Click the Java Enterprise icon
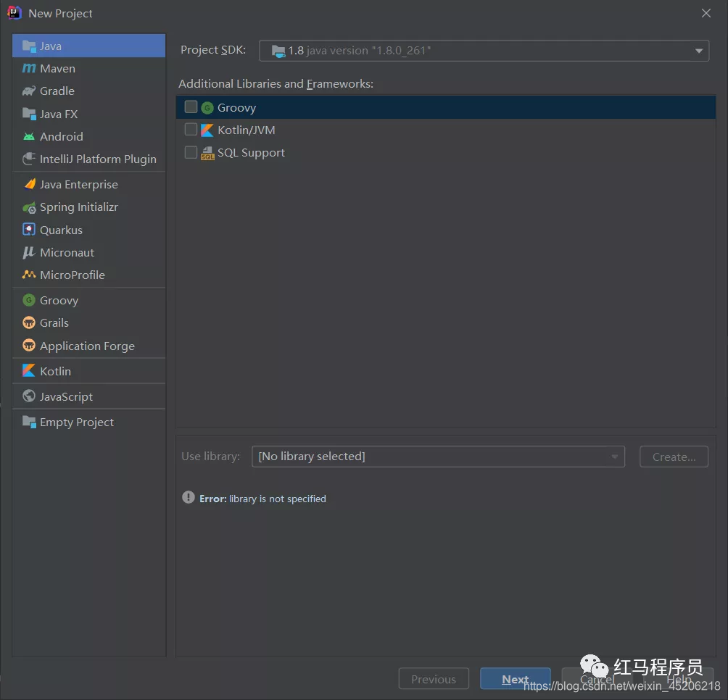The width and height of the screenshot is (728, 700). (29, 184)
